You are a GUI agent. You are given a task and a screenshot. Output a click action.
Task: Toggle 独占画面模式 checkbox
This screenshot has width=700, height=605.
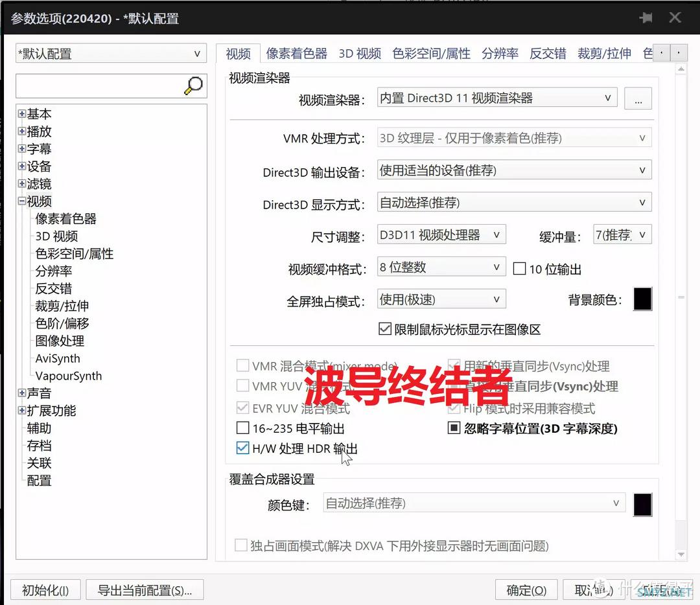pyautogui.click(x=241, y=545)
